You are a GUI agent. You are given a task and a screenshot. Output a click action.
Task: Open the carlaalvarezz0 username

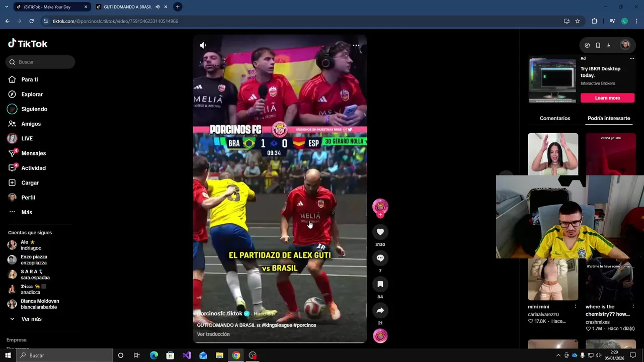pyautogui.click(x=543, y=314)
